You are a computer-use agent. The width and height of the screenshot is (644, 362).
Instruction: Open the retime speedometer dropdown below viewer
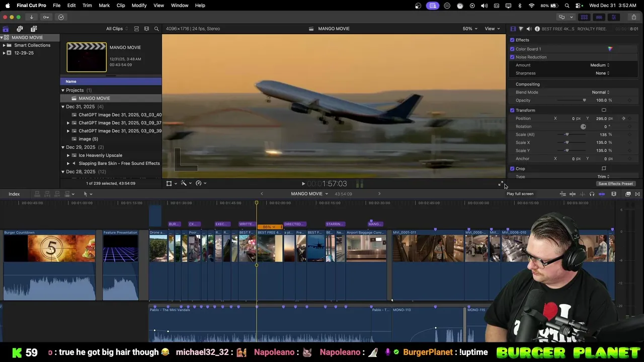pos(201,184)
